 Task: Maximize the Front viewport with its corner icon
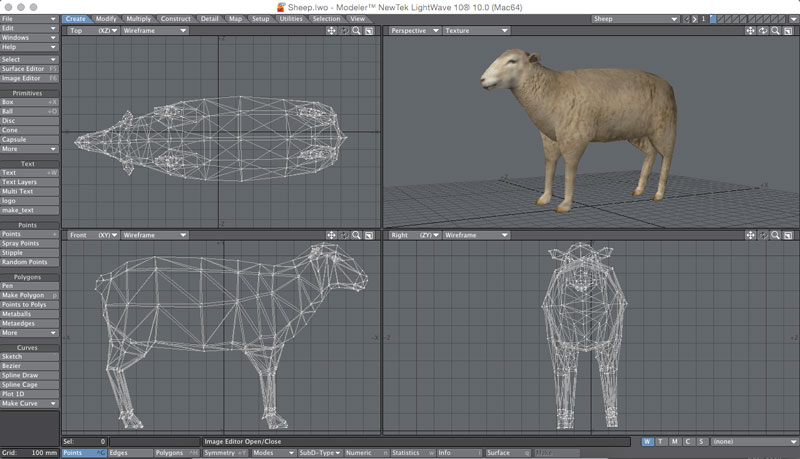[x=368, y=235]
